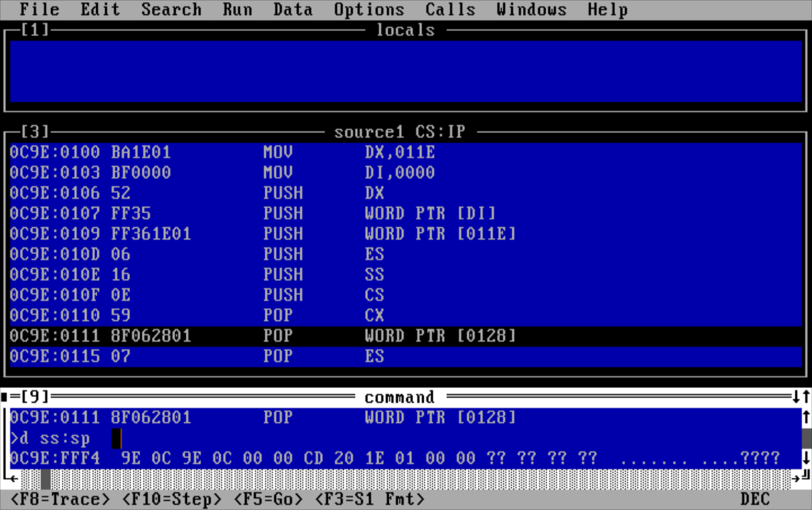Click the F5=Go button in status bar
Image resolution: width=812 pixels, height=510 pixels.
[268, 499]
